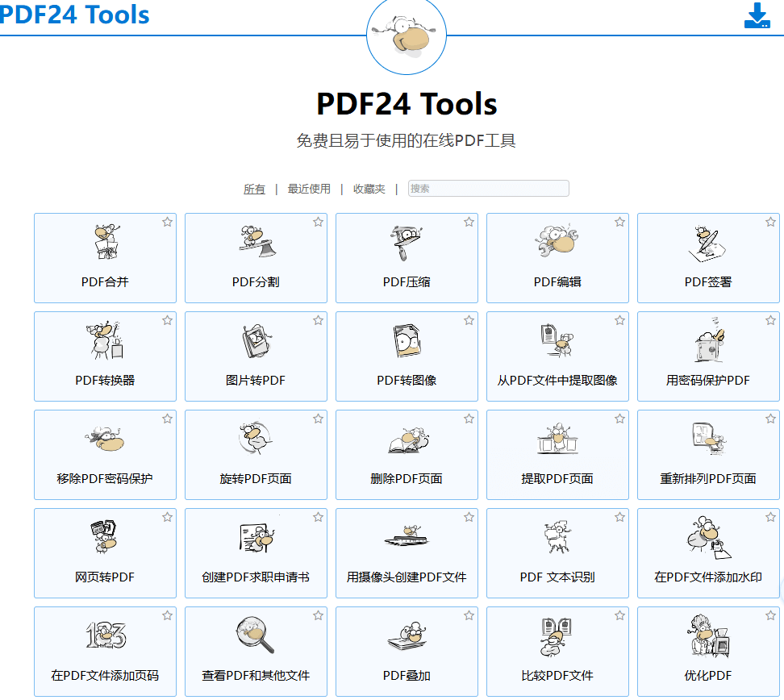Select the PDF压缩 compress tool icon
This screenshot has width=784, height=700.
407,243
